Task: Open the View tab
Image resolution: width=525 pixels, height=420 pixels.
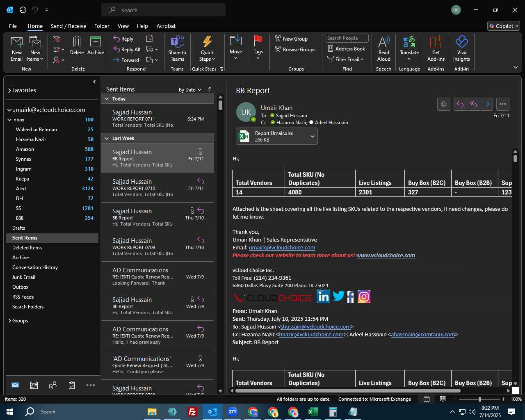Action: point(123,26)
